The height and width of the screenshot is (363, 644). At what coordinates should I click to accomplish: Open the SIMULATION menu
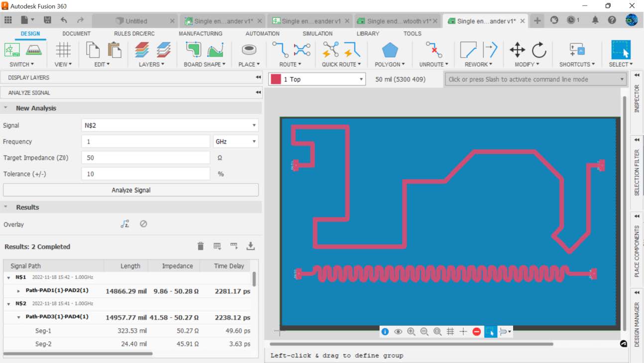(x=318, y=33)
